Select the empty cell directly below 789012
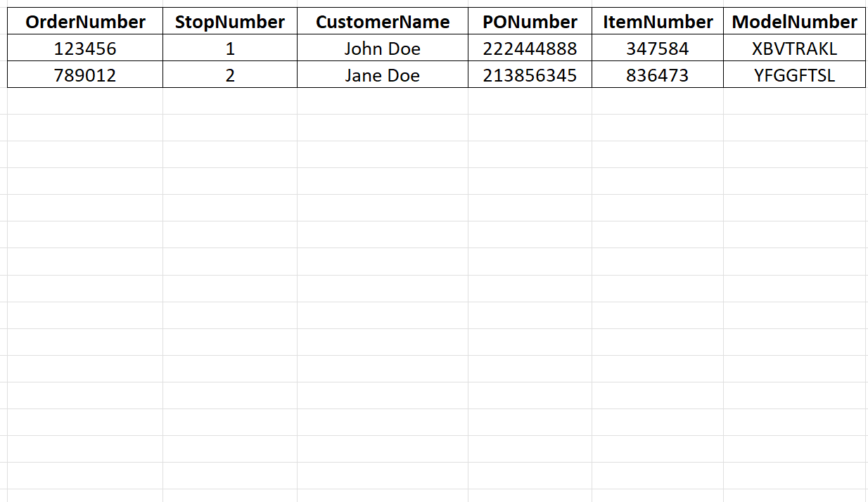 tap(85, 101)
